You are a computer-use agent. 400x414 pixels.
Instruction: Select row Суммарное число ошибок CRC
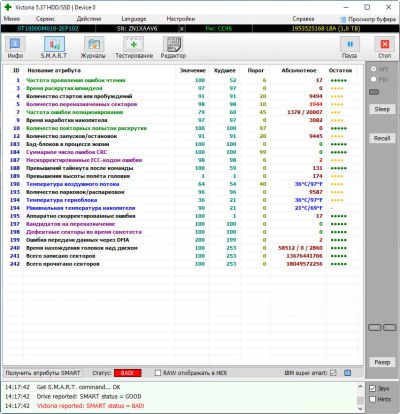[183, 152]
